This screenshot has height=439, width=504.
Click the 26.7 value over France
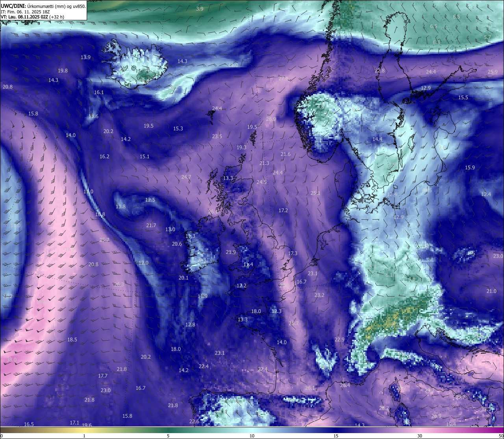tap(294, 323)
